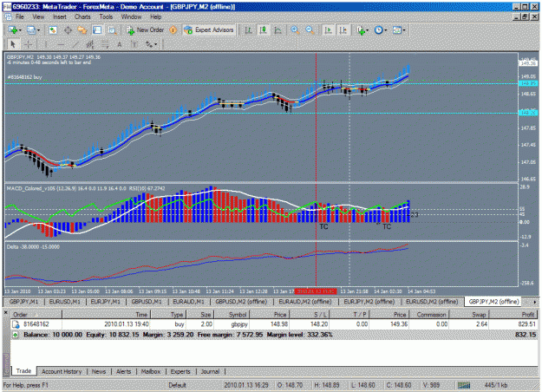This screenshot has height=392, width=542.
Task: Select the arrow cursor tool
Action: tap(13, 44)
